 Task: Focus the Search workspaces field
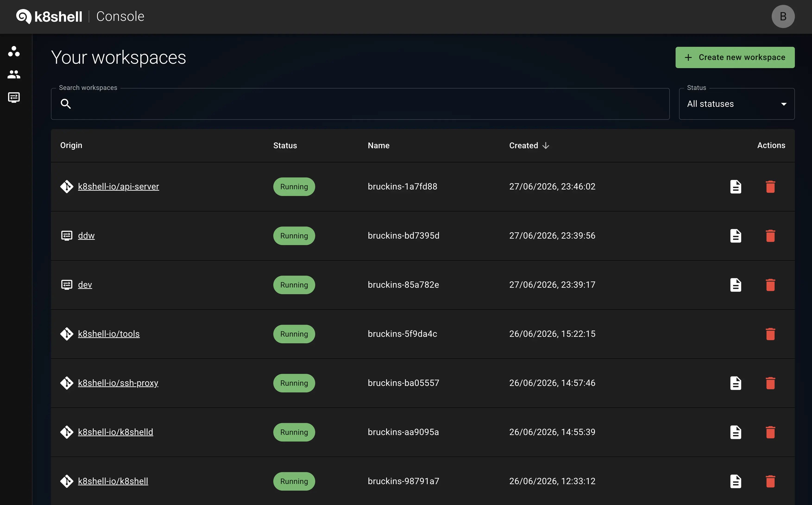click(x=360, y=104)
